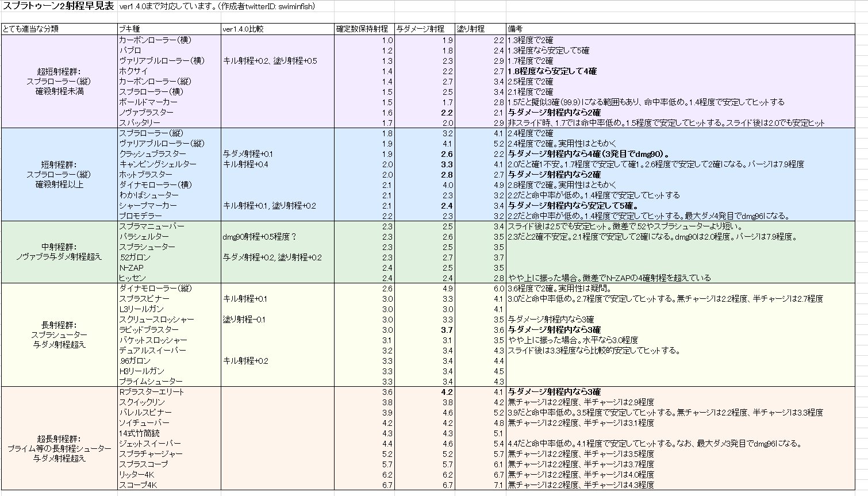This screenshot has height=496, width=868.
Task: Select the キル射程+0.2、塗り射程+0.5 comparison cell
Action: click(278, 61)
